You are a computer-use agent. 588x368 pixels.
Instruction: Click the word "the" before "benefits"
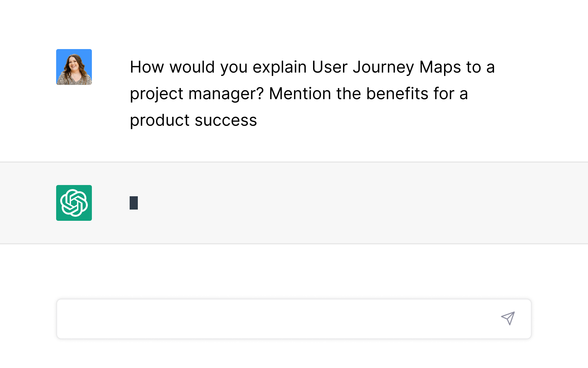click(348, 94)
